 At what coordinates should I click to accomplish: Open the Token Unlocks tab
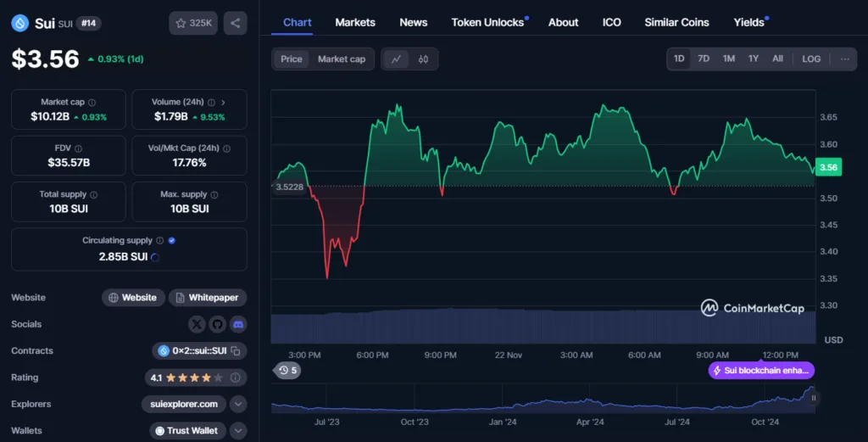tap(487, 23)
